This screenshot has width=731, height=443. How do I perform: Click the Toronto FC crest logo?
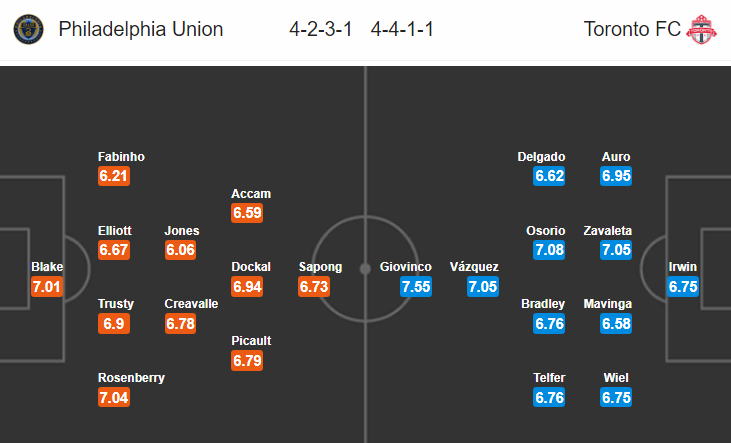tap(701, 29)
